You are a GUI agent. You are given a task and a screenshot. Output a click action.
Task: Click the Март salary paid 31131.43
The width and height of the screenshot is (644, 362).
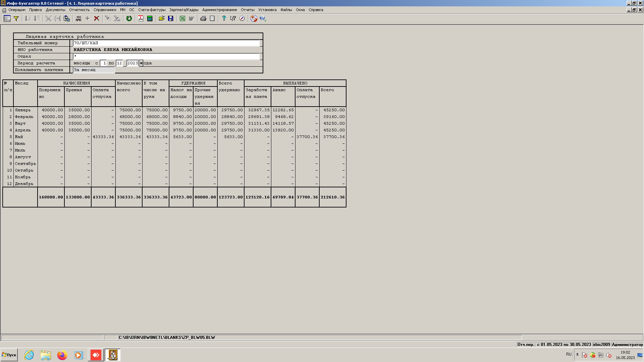click(x=258, y=123)
